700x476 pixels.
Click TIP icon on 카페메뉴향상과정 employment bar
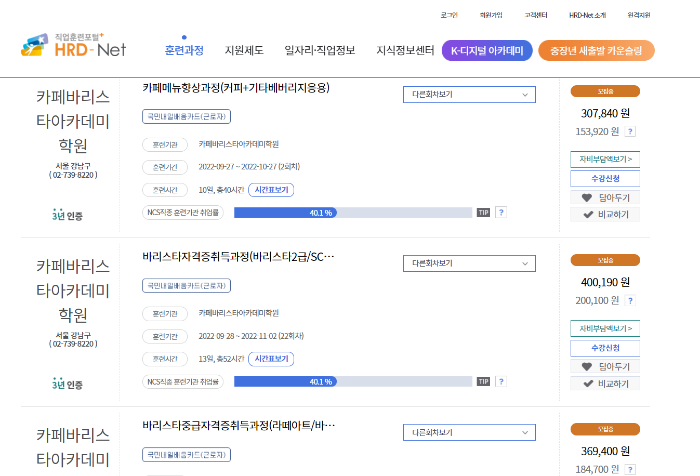pyautogui.click(x=483, y=213)
